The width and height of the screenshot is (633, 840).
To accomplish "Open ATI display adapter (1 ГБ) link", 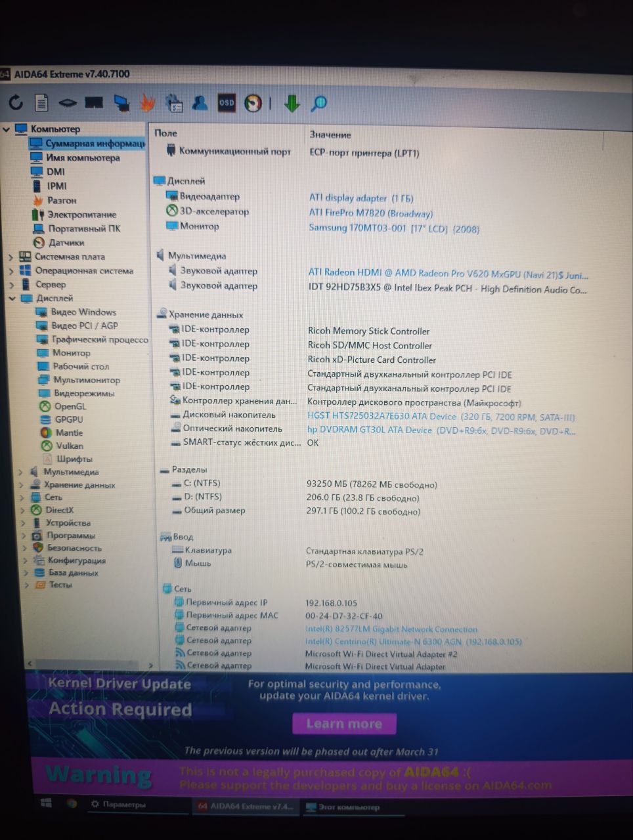I will 361,198.
